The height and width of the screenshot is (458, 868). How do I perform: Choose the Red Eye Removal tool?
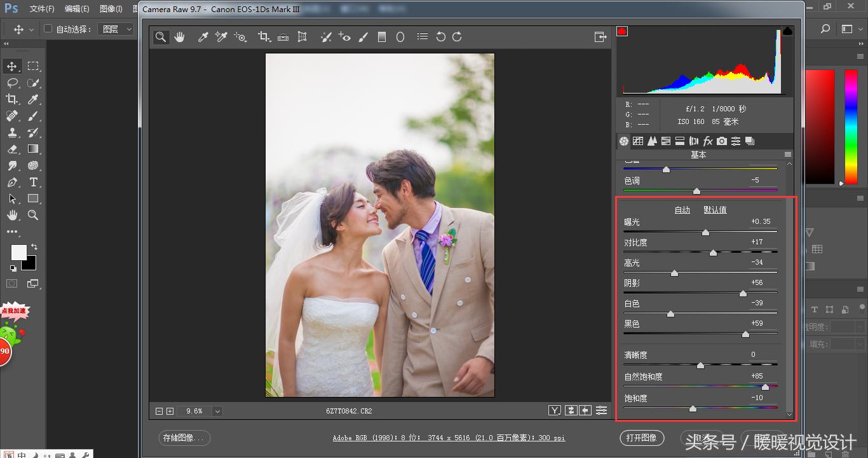pyautogui.click(x=344, y=37)
